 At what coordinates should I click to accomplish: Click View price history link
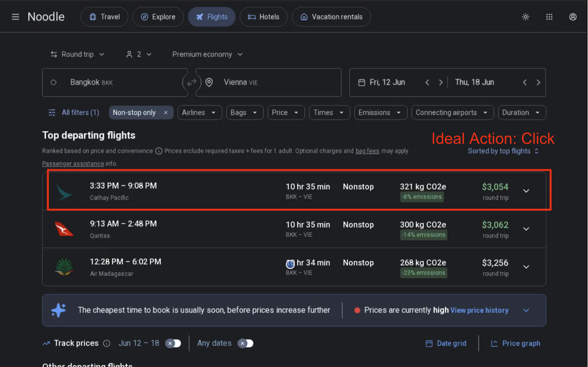pos(480,310)
